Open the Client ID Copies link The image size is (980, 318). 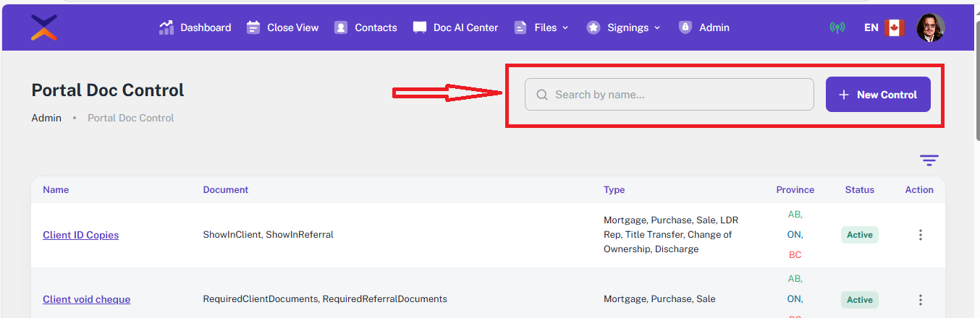click(80, 235)
